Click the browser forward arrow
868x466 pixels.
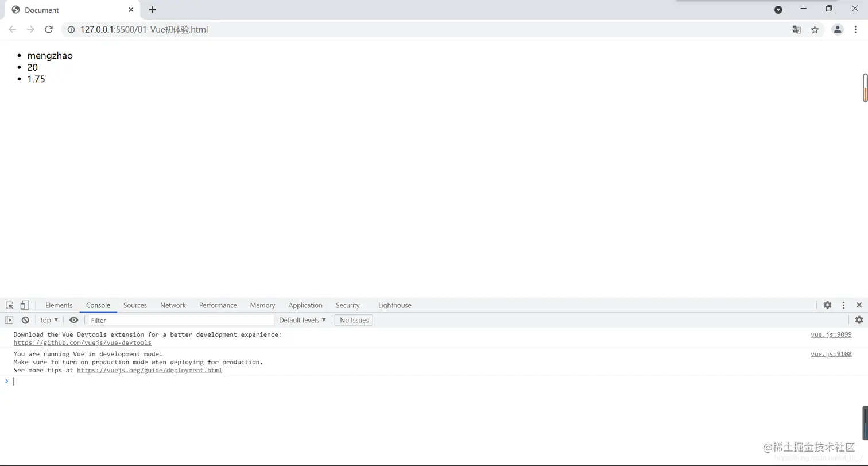(x=30, y=29)
